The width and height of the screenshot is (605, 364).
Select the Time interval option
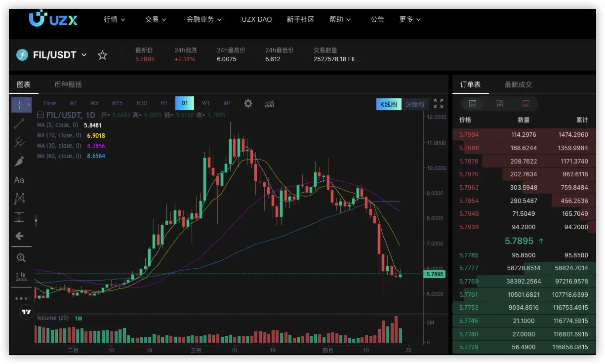(49, 103)
